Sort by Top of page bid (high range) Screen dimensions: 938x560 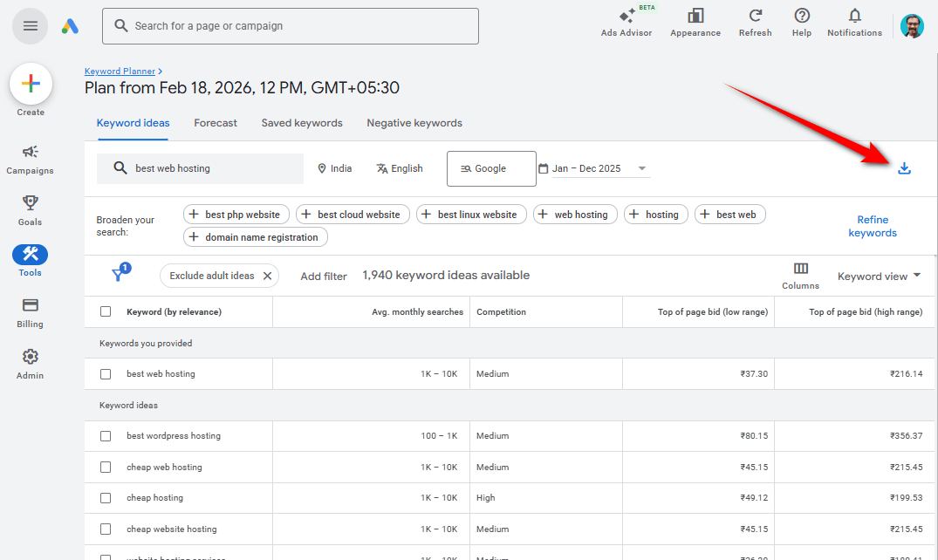[x=865, y=311]
